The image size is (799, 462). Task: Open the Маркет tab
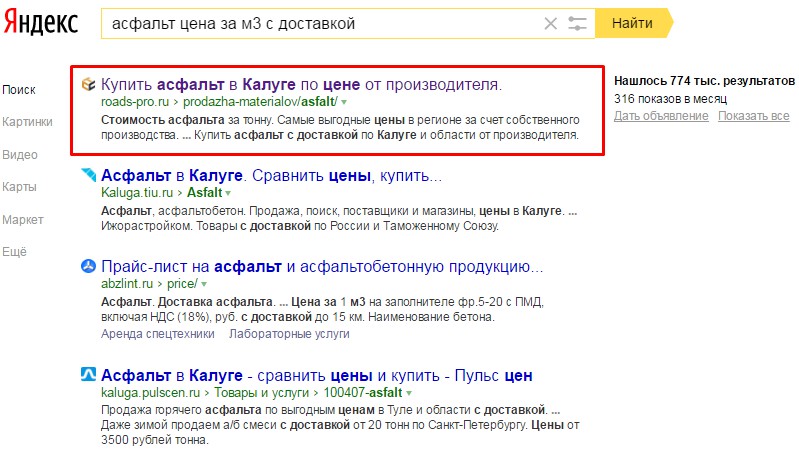(23, 220)
